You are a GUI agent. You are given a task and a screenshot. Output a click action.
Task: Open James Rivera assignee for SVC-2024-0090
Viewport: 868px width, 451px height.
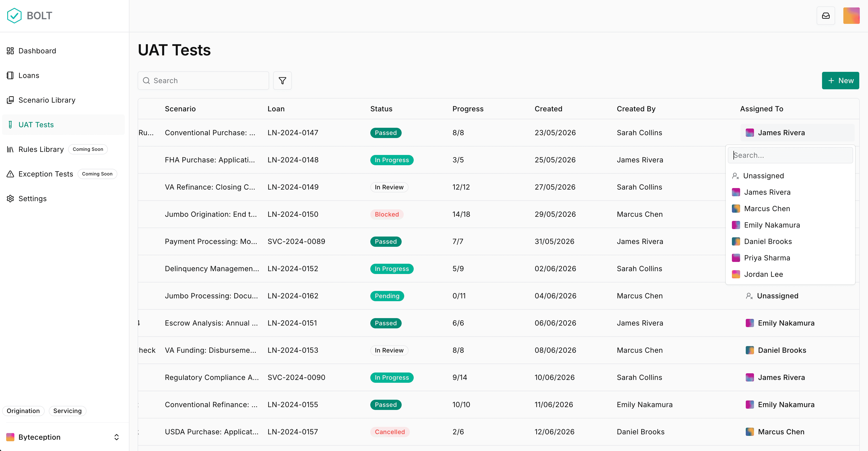(797, 377)
